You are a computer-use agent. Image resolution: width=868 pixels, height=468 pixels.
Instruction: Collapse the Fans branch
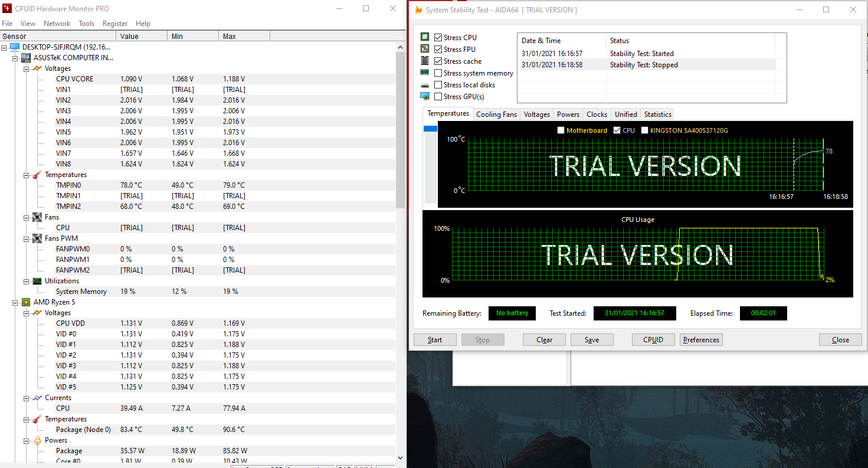click(27, 217)
